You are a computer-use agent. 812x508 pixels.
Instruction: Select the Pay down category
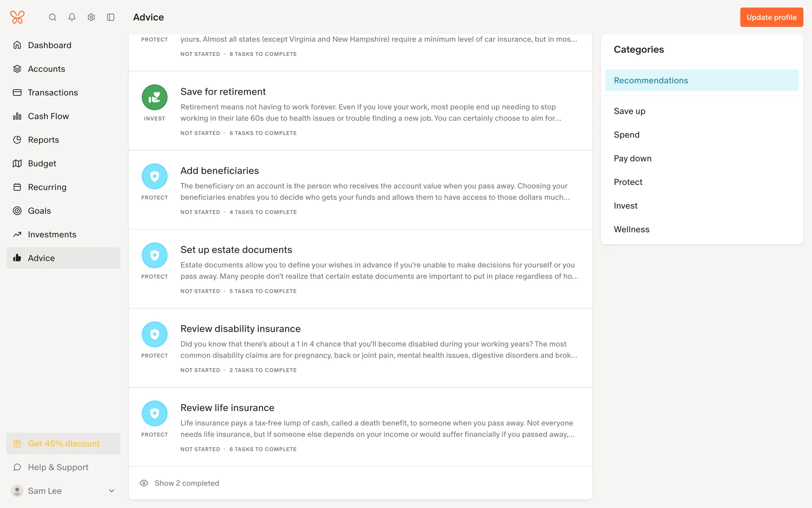click(x=632, y=158)
